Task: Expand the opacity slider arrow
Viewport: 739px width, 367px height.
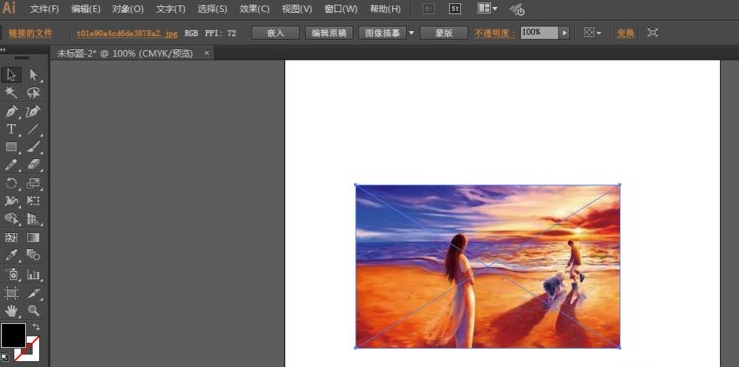Action: pos(564,33)
